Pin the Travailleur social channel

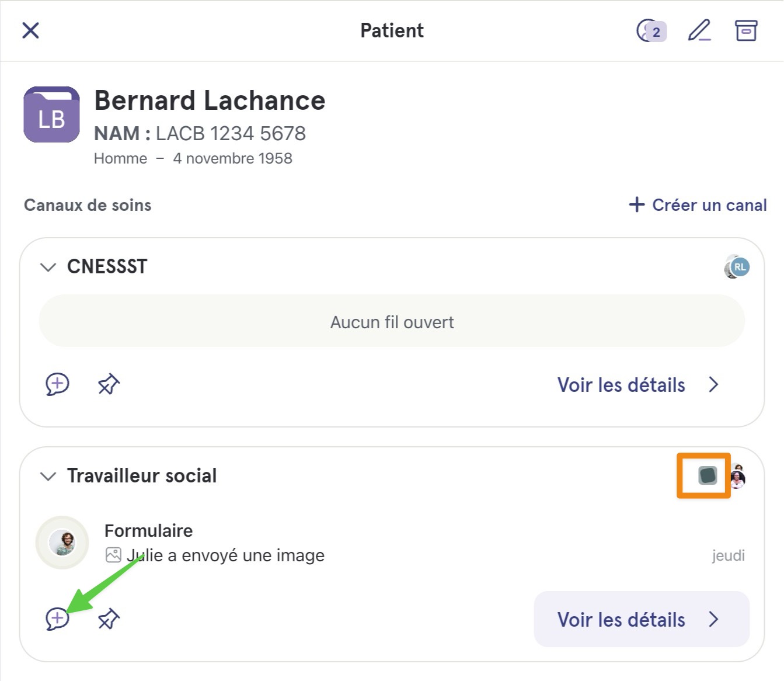click(109, 619)
